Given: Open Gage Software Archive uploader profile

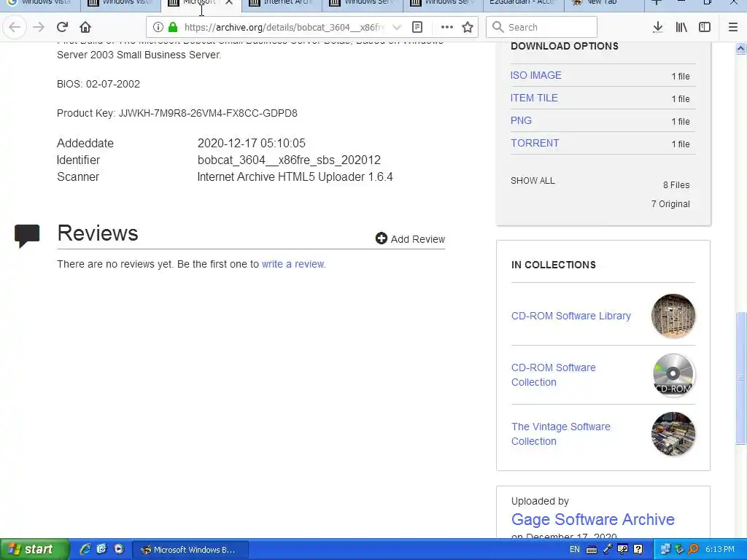Looking at the screenshot, I should [x=592, y=519].
